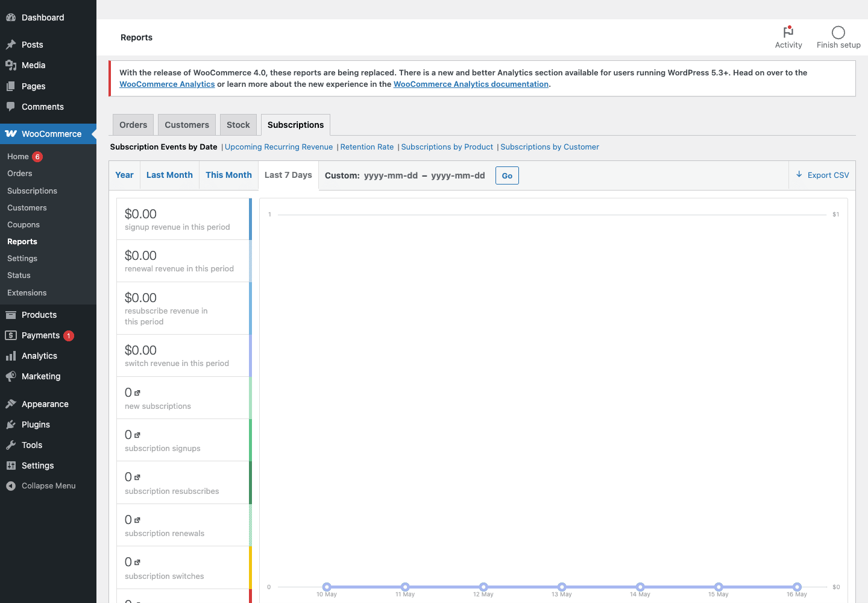
Task: Open WooCommerce Subscriptions submenu item
Action: [x=33, y=191]
